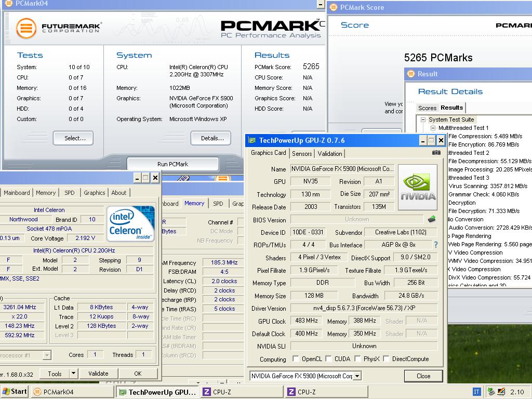
Task: Enable the DirectCompute checkbox
Action: pos(386,358)
